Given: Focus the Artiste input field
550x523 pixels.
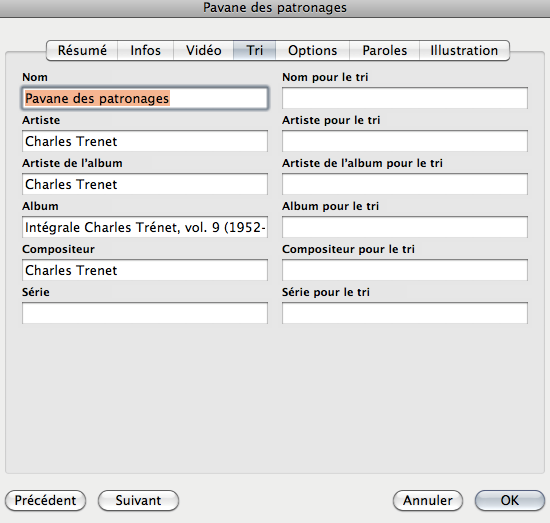Looking at the screenshot, I should coord(145,141).
